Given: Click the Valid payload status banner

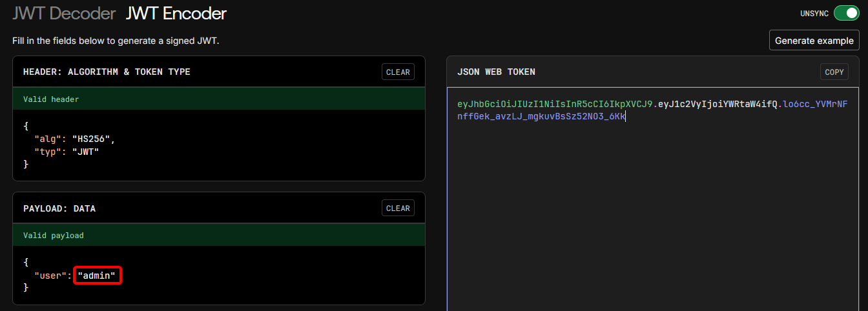Looking at the screenshot, I should point(218,236).
